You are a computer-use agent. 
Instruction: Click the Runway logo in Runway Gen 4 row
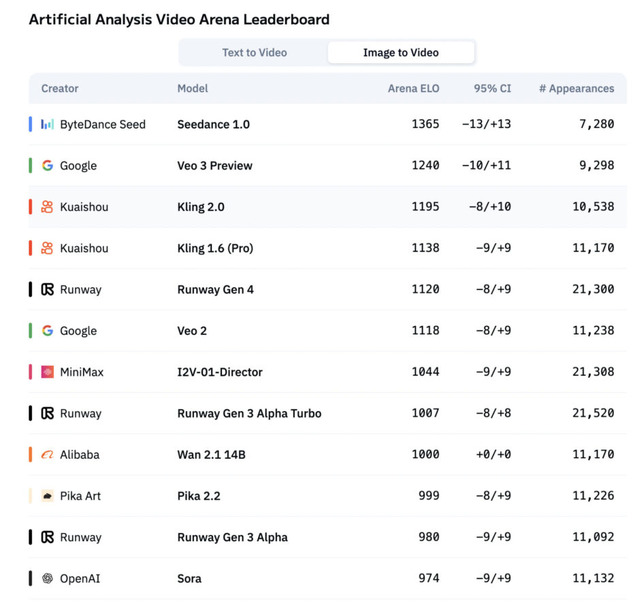pyautogui.click(x=47, y=289)
